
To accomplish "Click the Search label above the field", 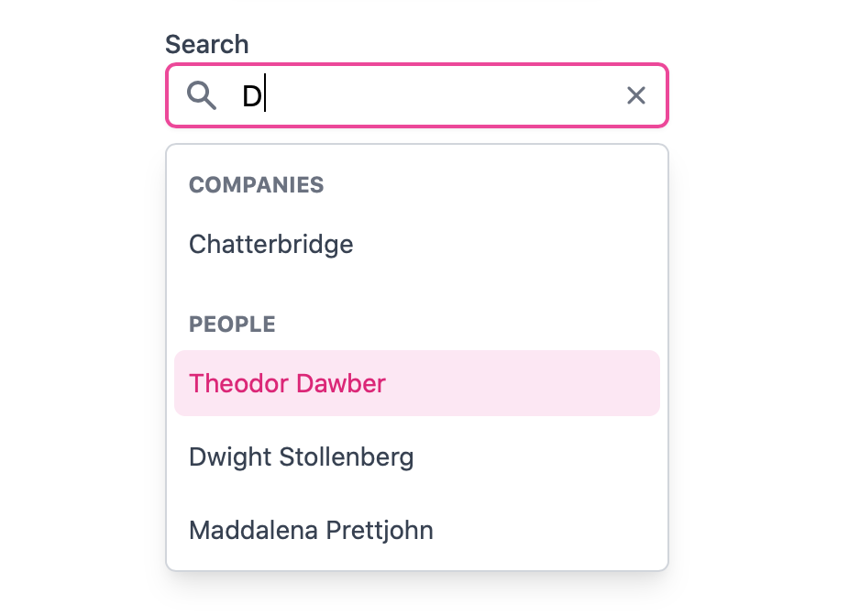I will coord(206,43).
